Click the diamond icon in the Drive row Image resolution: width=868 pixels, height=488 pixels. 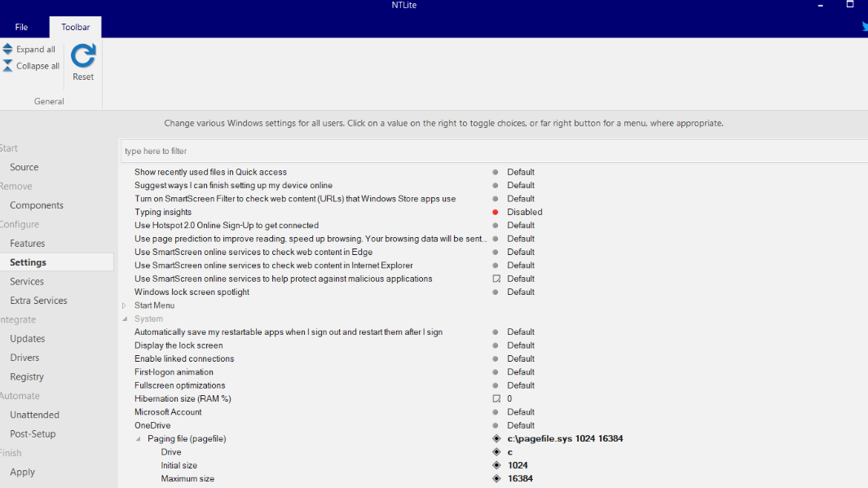pyautogui.click(x=496, y=452)
